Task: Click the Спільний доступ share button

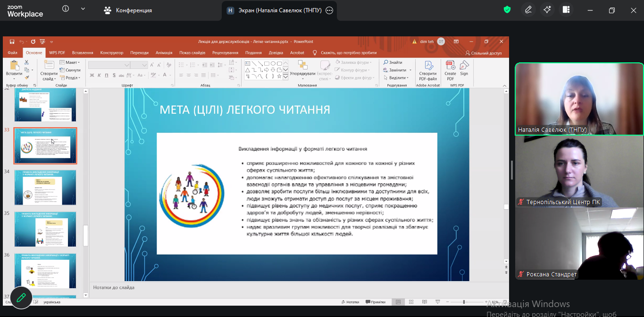Action: [x=483, y=53]
